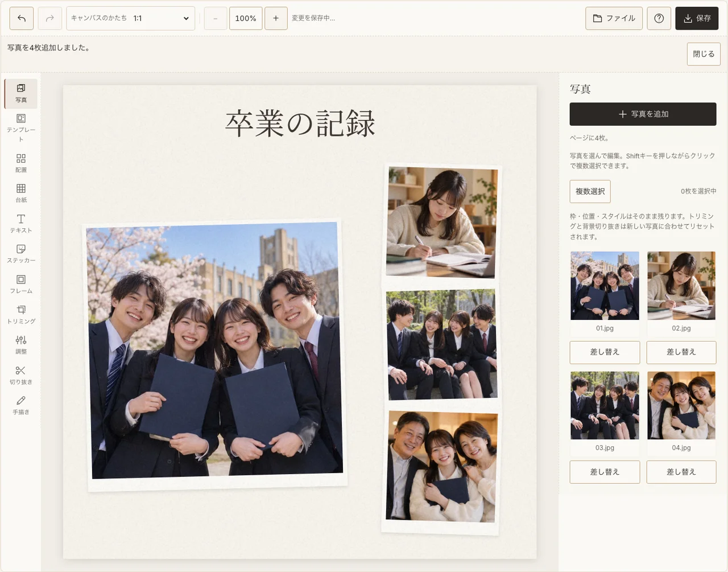Image resolution: width=728 pixels, height=572 pixels.
Task: Select the 01.jpg thumbnail in photo panel
Action: (x=605, y=286)
